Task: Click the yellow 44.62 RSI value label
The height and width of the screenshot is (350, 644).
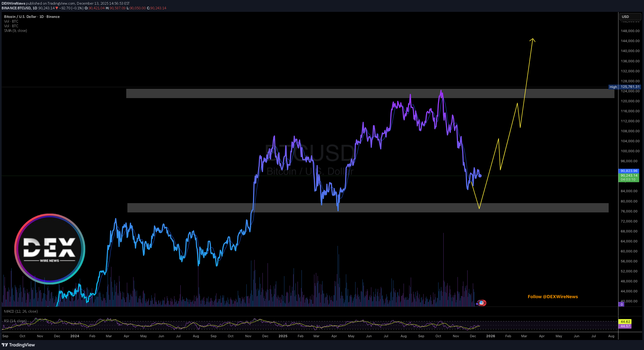Action: pos(625,321)
